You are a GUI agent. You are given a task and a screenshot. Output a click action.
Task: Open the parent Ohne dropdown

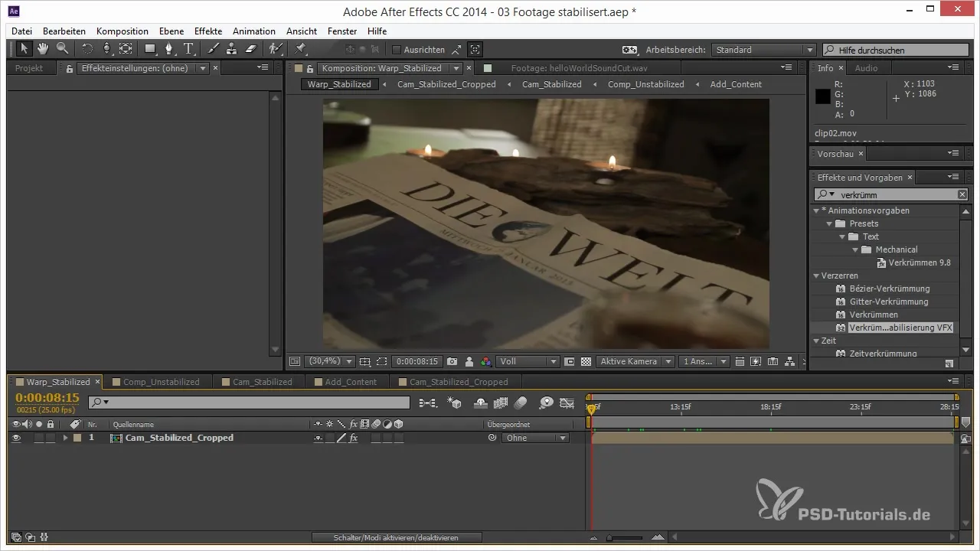tap(535, 439)
